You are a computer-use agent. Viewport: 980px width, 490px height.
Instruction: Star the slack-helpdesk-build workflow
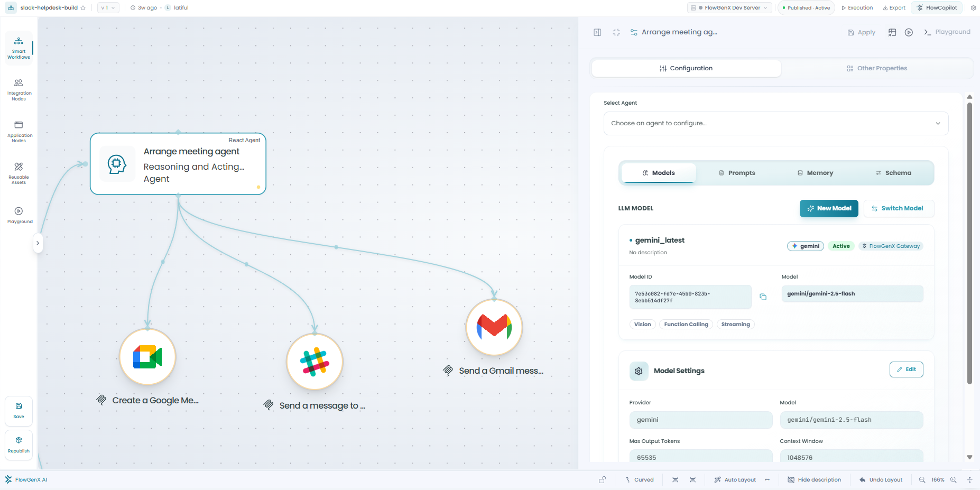[83, 8]
